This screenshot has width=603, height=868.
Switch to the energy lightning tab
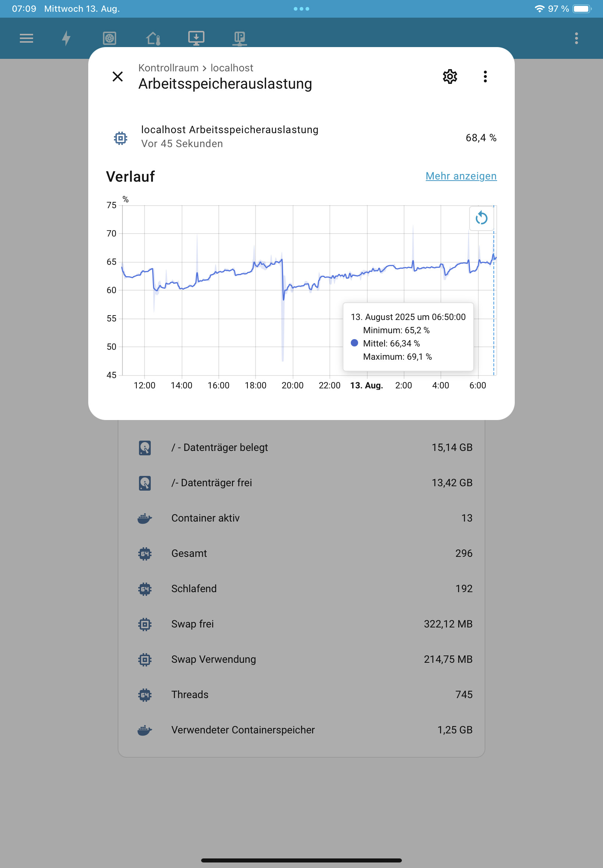(67, 38)
